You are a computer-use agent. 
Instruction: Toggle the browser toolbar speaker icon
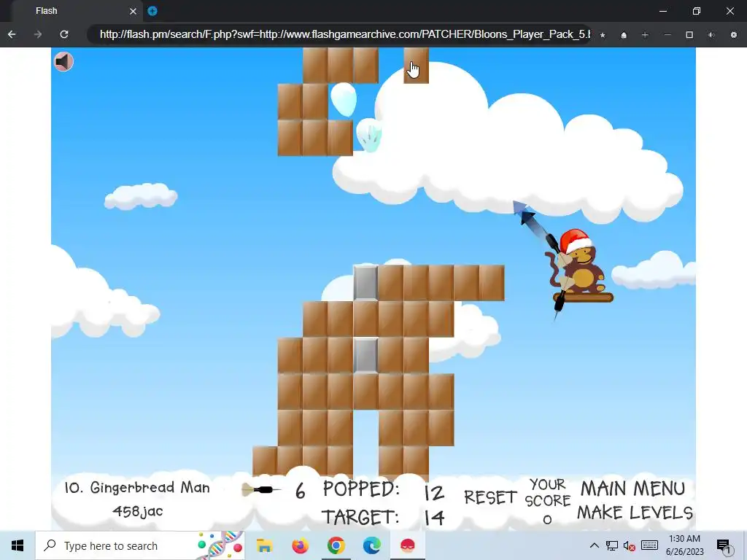pyautogui.click(x=711, y=35)
